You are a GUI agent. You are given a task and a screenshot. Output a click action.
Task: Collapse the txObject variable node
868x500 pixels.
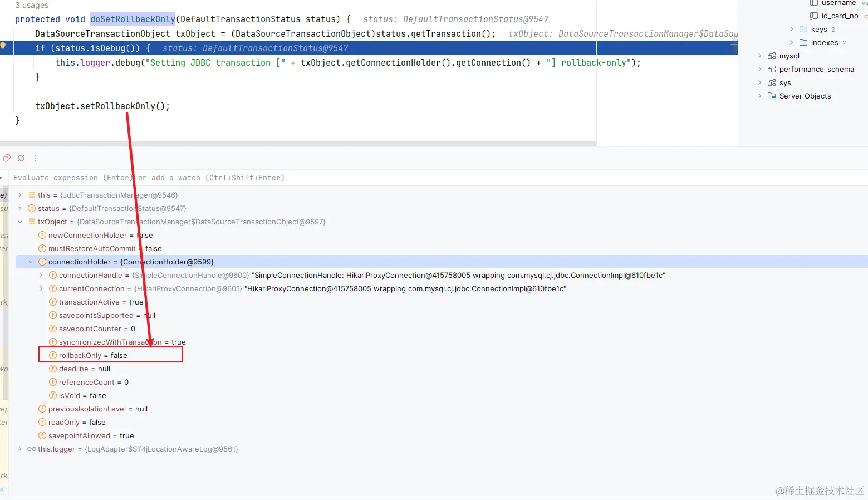click(x=20, y=222)
